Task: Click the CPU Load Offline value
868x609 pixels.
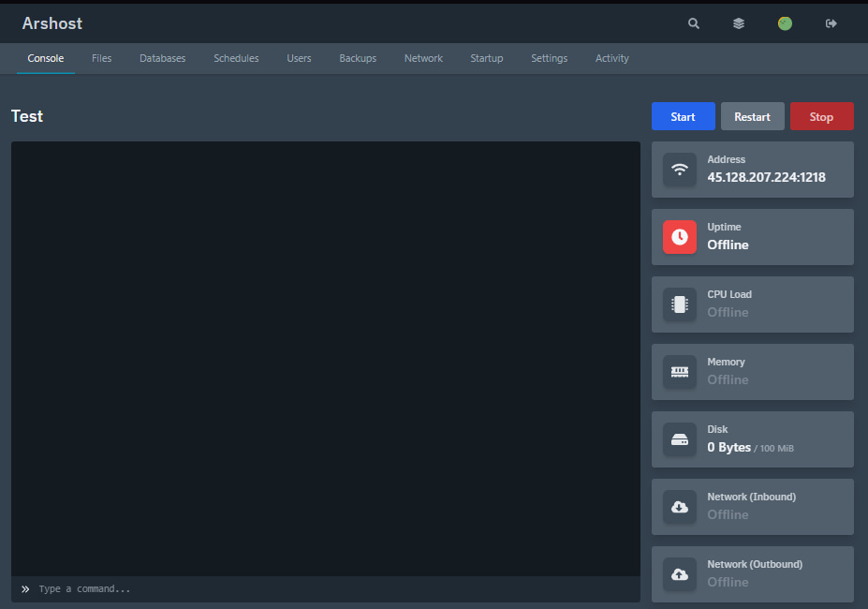Action: pyautogui.click(x=728, y=313)
